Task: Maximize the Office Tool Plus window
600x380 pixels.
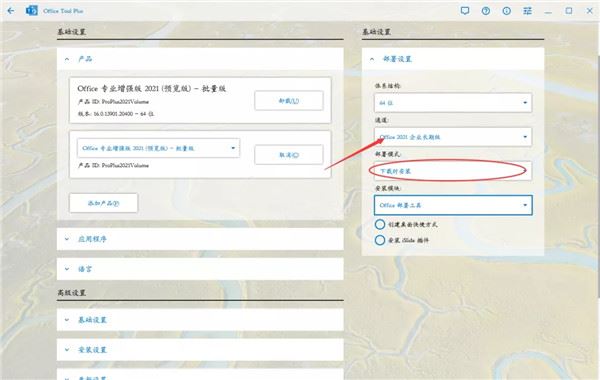Action: click(x=569, y=11)
